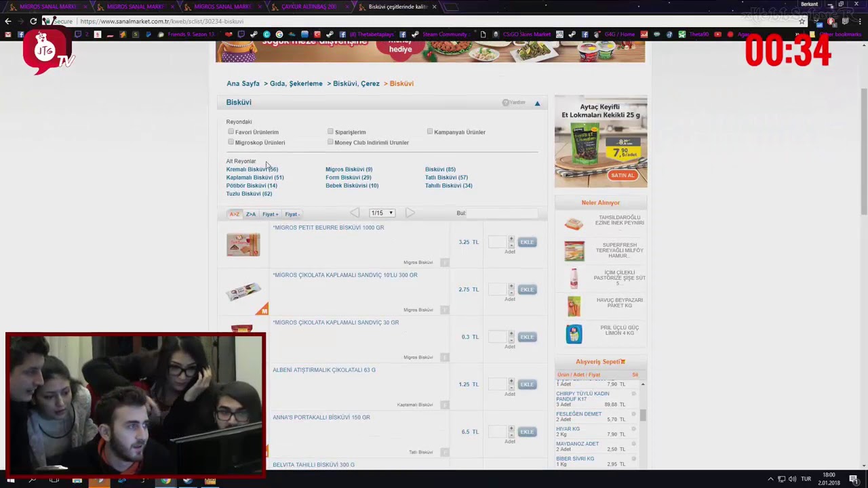The image size is (868, 488).
Task: Go to next page with right triangle
Action: [x=410, y=213]
